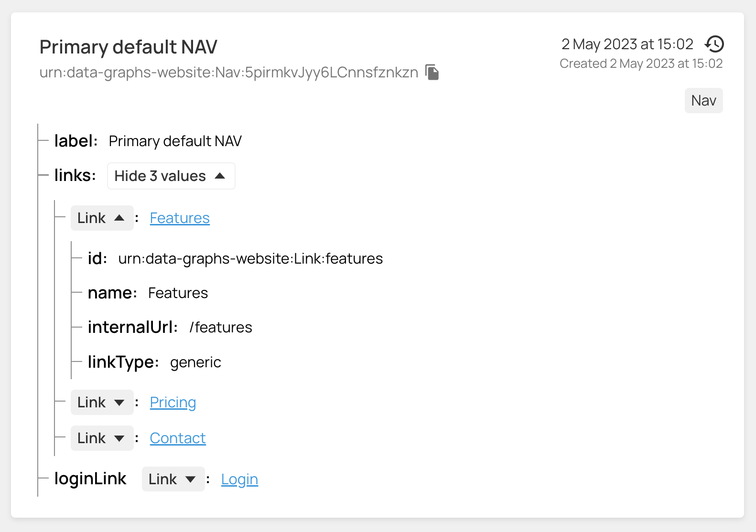Collapse the Features Link entry

(x=102, y=218)
